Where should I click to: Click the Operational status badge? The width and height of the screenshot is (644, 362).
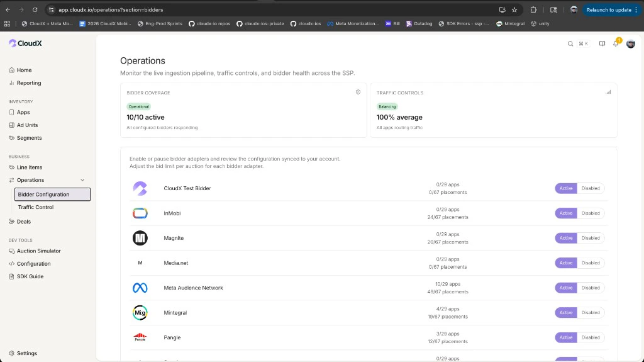pos(139,106)
